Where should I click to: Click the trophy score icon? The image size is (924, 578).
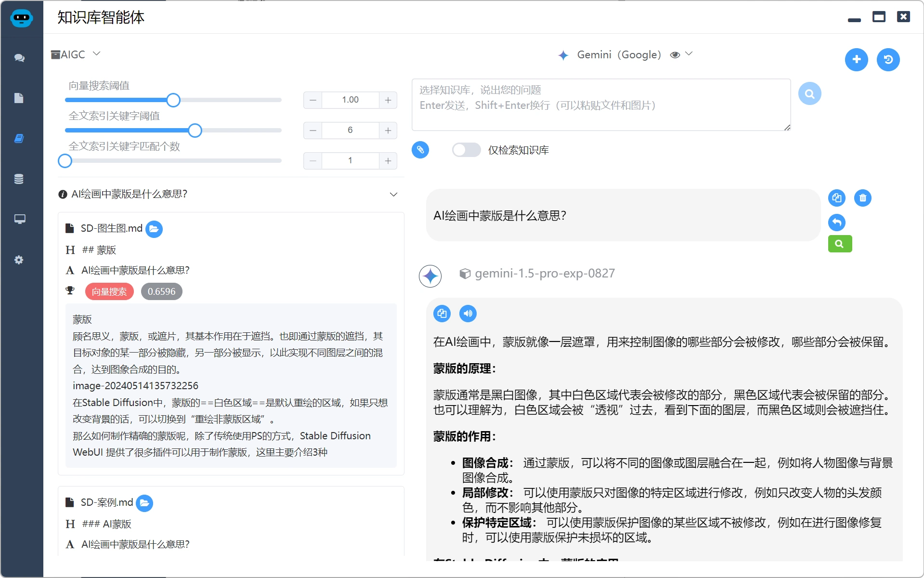[70, 290]
